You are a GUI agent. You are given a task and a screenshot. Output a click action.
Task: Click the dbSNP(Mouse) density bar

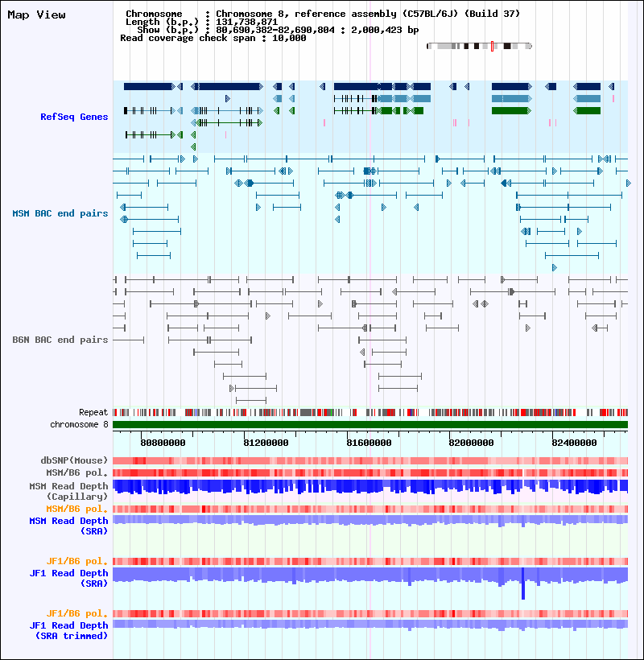[x=370, y=461]
